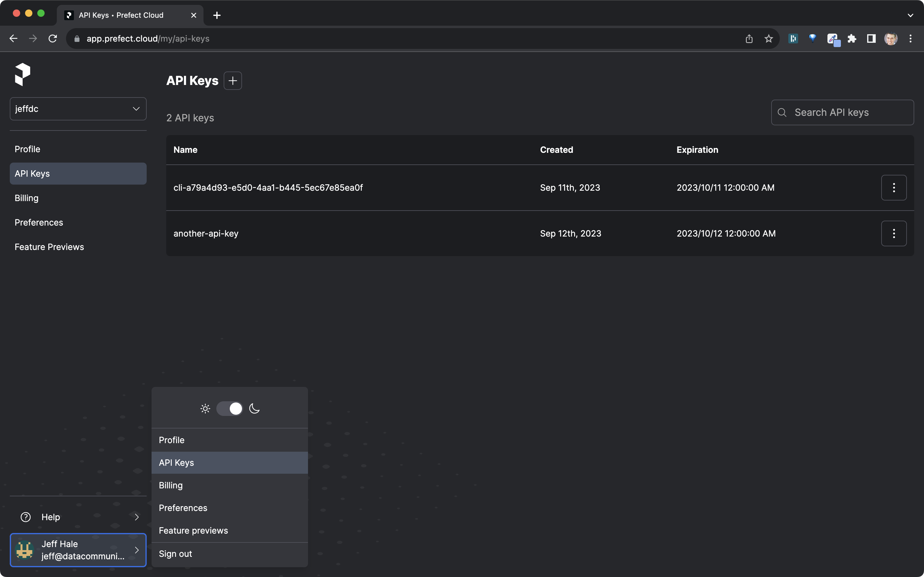Image resolution: width=924 pixels, height=577 pixels.
Task: Click the add API key plus icon
Action: [x=233, y=80]
